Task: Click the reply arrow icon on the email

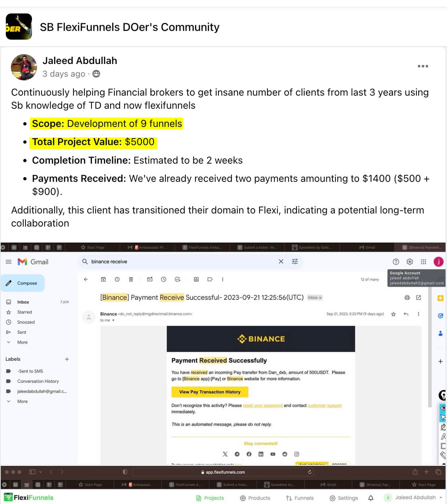Action: click(406, 314)
